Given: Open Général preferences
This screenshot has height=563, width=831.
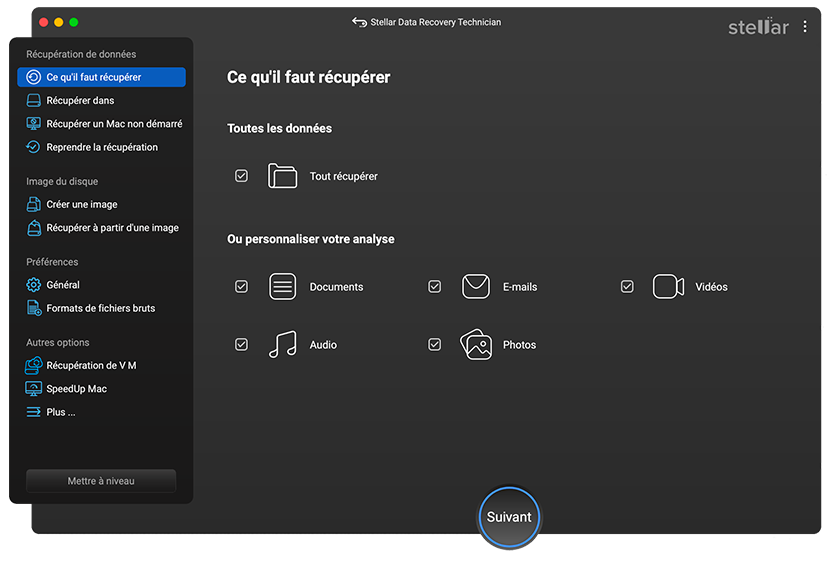Looking at the screenshot, I should tap(63, 285).
